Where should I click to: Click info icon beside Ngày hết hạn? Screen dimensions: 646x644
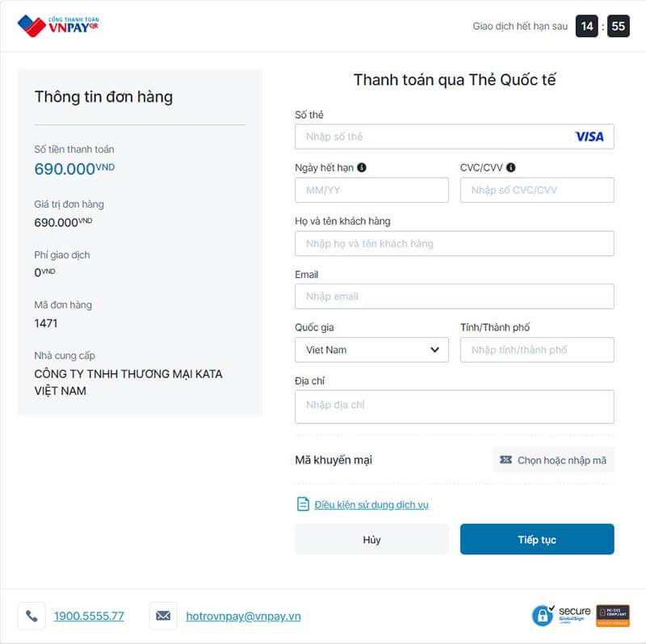click(x=362, y=168)
